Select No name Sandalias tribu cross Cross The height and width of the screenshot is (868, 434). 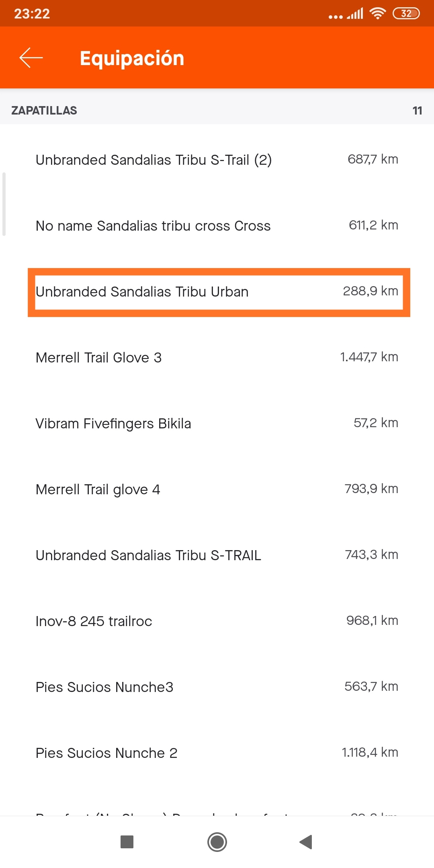click(x=217, y=225)
